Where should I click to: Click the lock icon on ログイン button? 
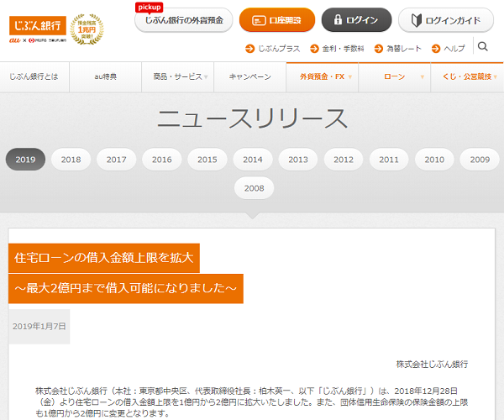[x=338, y=19]
